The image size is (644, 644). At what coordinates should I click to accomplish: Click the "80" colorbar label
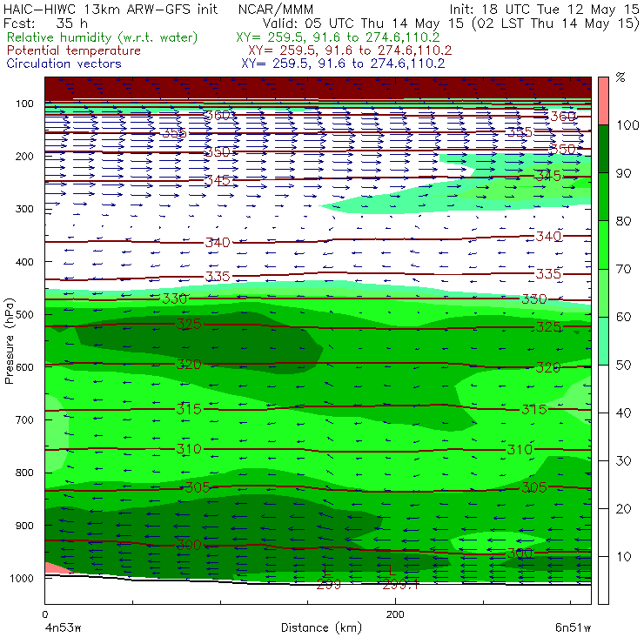pos(623,221)
